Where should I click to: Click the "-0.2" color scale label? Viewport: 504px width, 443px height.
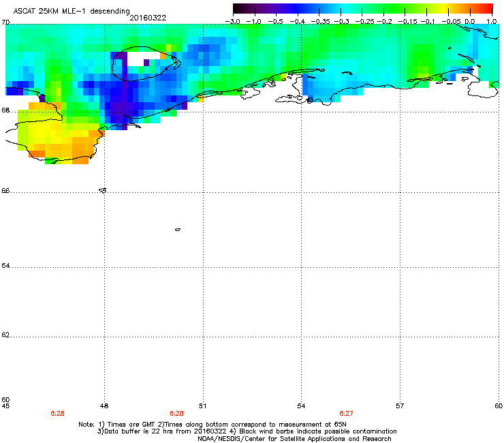pos(385,22)
